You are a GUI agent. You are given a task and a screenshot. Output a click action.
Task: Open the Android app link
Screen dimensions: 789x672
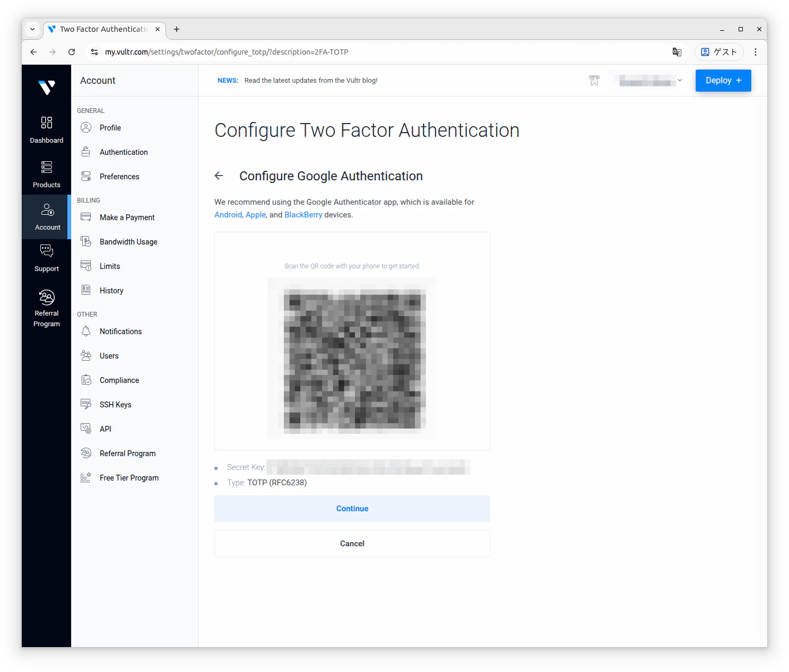tap(228, 215)
